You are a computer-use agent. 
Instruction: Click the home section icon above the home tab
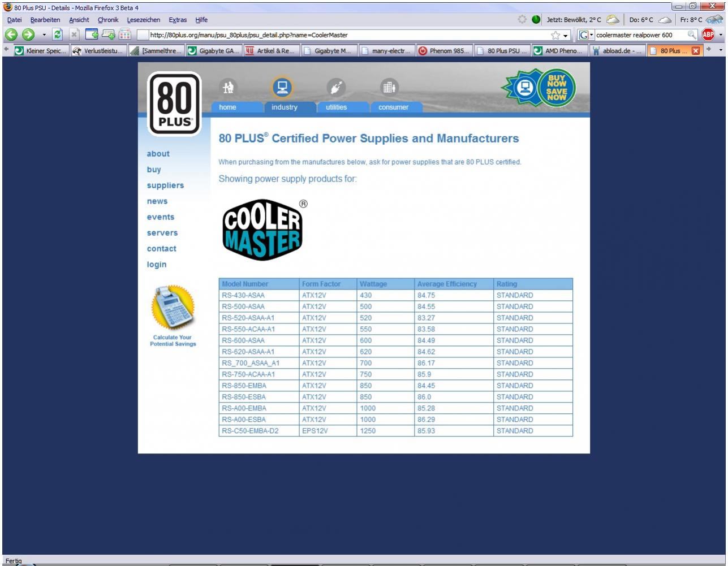tap(229, 87)
